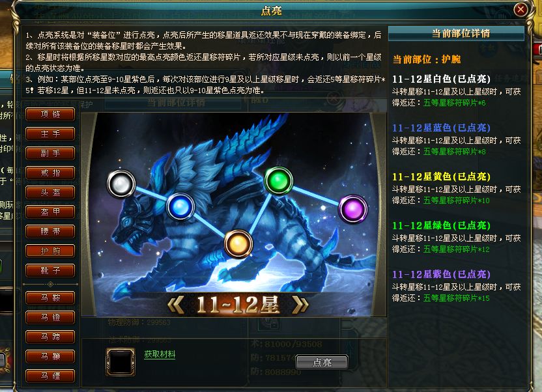Close the 点亮 window

click(x=521, y=9)
